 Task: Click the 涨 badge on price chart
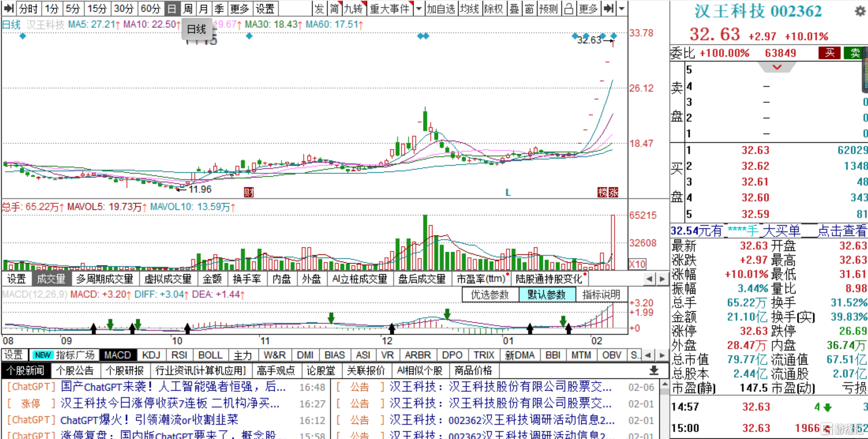click(x=613, y=192)
